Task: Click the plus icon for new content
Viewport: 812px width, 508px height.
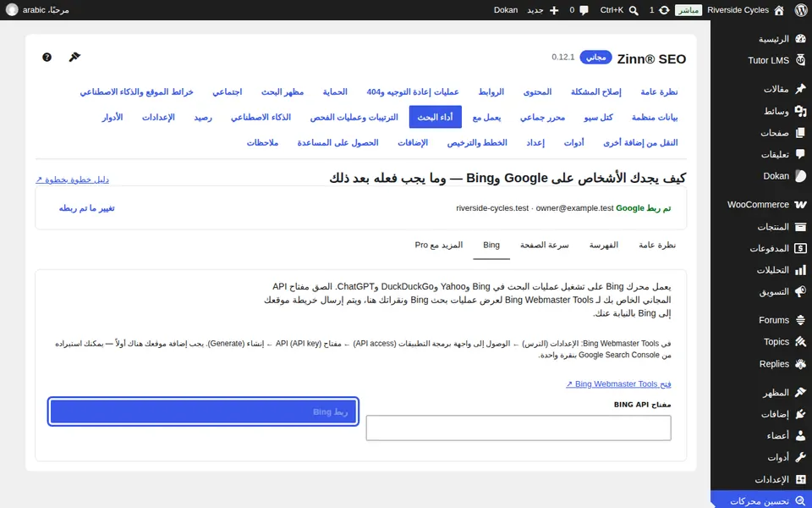Action: (553, 10)
